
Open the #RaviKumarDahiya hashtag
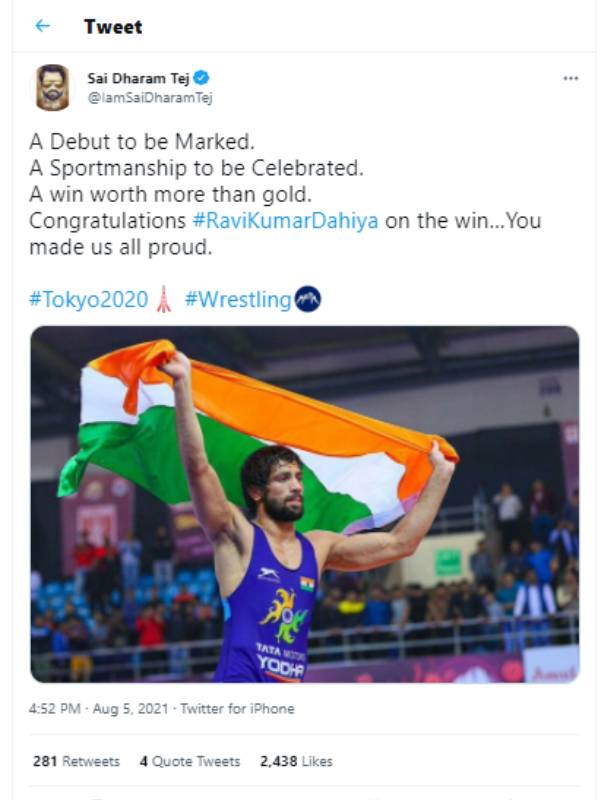[285, 221]
